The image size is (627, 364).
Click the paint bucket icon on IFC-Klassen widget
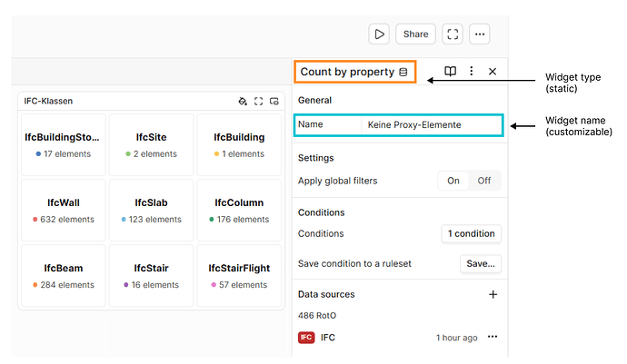[243, 101]
